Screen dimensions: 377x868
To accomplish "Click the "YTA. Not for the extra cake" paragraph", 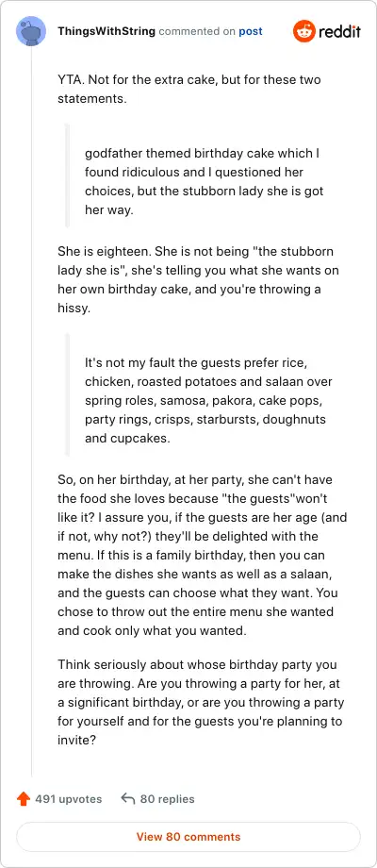I will tap(189, 89).
